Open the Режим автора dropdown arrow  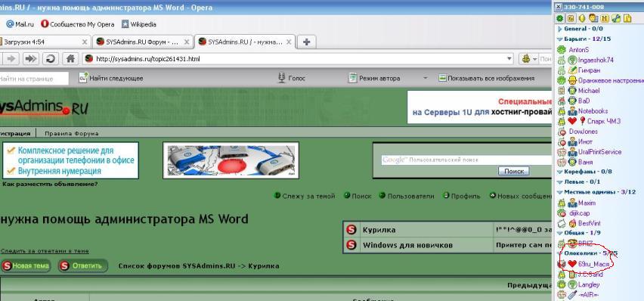(x=426, y=78)
